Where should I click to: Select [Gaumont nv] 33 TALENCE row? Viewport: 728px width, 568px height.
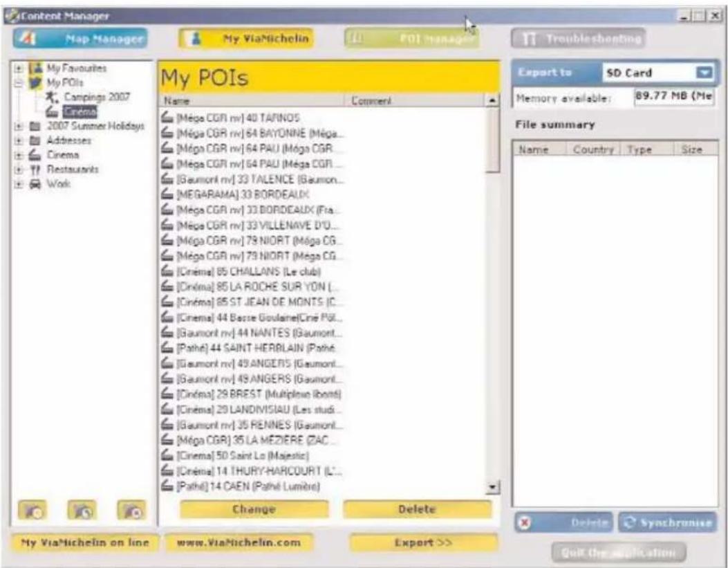(253, 178)
